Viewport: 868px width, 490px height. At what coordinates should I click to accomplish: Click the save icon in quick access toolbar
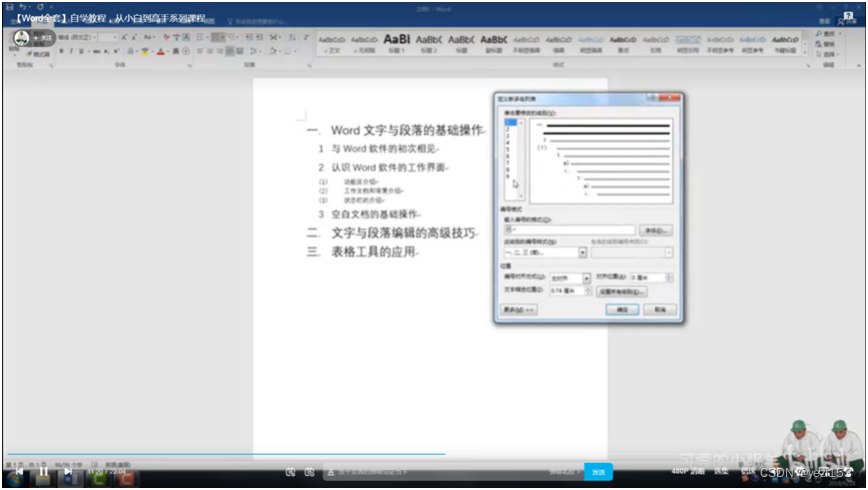click(9, 7)
